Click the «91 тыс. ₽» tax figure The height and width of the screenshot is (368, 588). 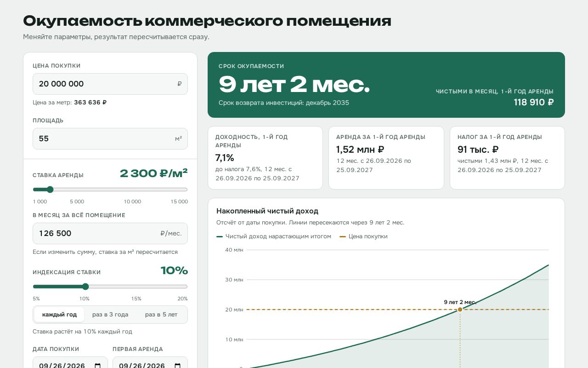tap(478, 149)
